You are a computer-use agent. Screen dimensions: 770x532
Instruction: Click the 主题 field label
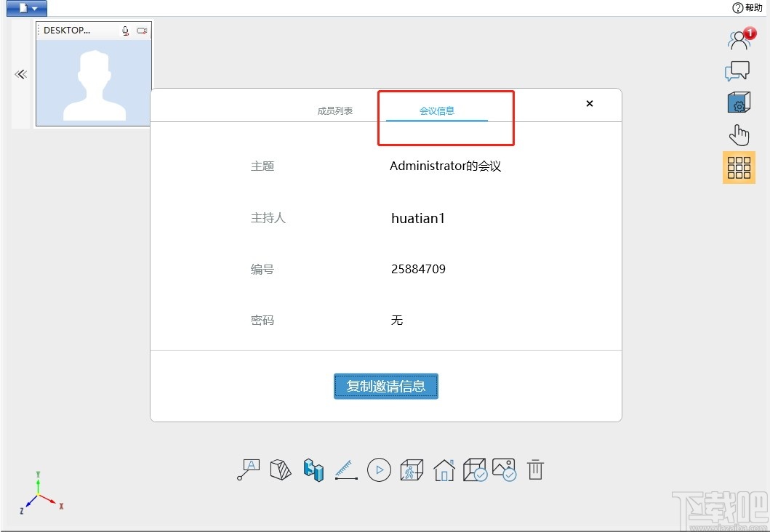[x=262, y=166]
